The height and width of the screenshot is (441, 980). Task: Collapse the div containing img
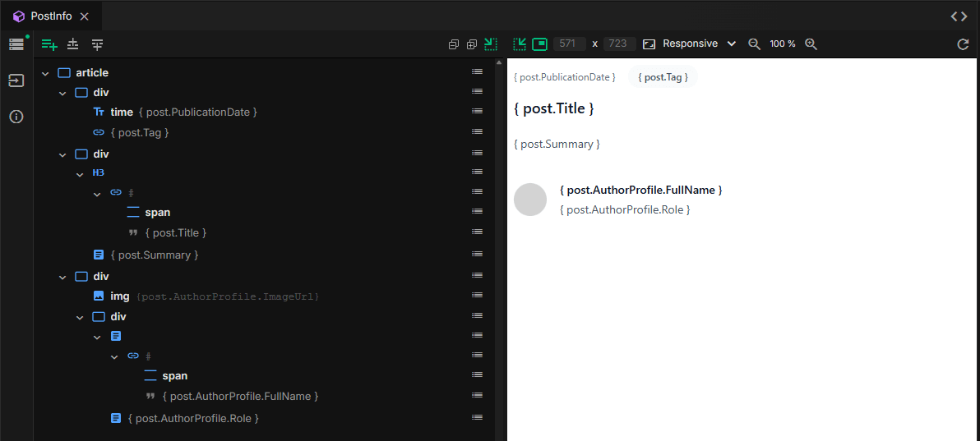(x=62, y=277)
